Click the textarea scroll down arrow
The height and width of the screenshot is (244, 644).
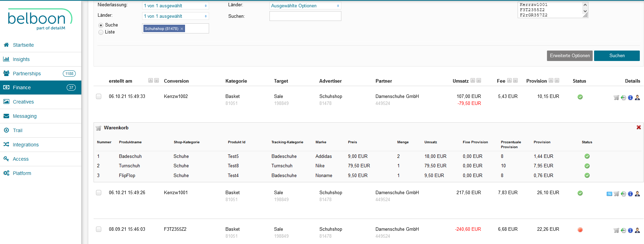click(x=585, y=11)
